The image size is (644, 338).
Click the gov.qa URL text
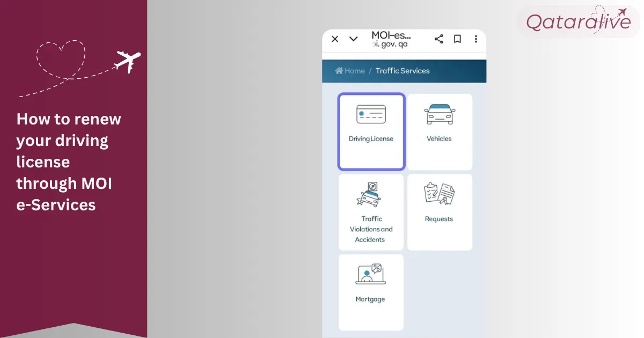390,45
